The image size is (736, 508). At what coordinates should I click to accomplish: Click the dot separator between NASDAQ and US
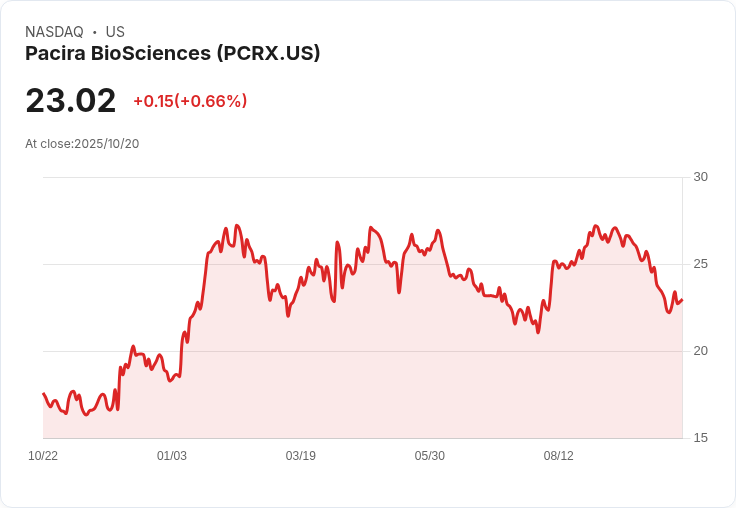pos(95,32)
